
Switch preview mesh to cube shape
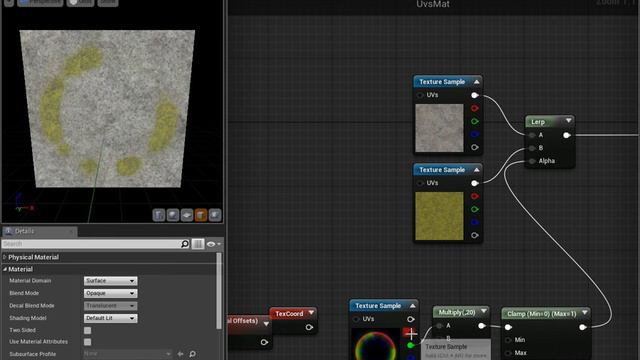click(x=201, y=215)
